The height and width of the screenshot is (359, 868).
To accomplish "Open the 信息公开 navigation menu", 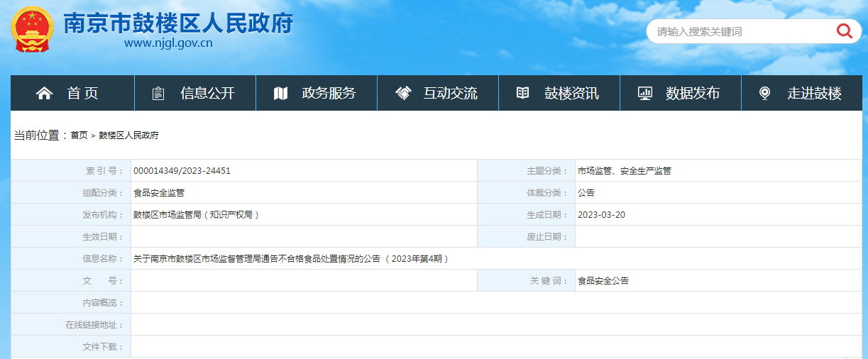I will (x=207, y=94).
